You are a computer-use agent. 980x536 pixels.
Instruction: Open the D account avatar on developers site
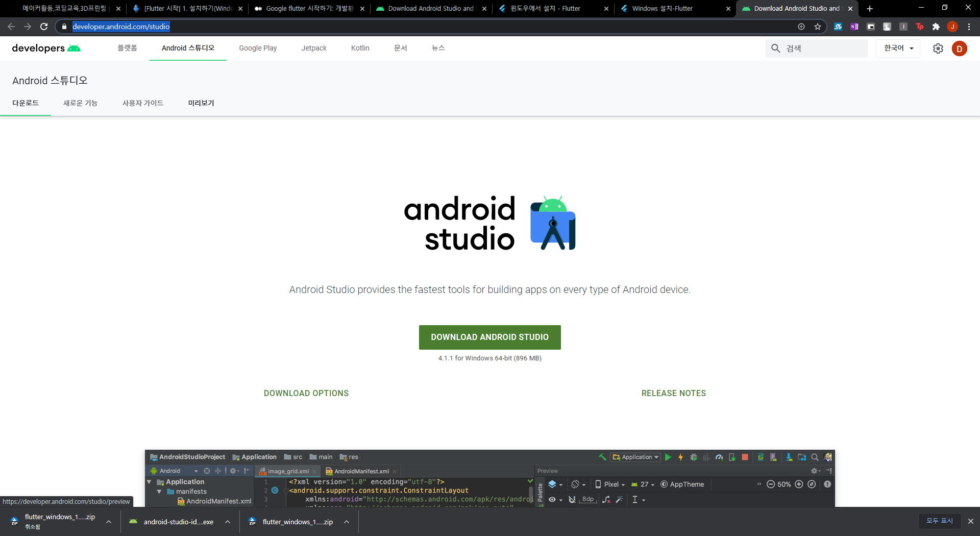click(960, 48)
